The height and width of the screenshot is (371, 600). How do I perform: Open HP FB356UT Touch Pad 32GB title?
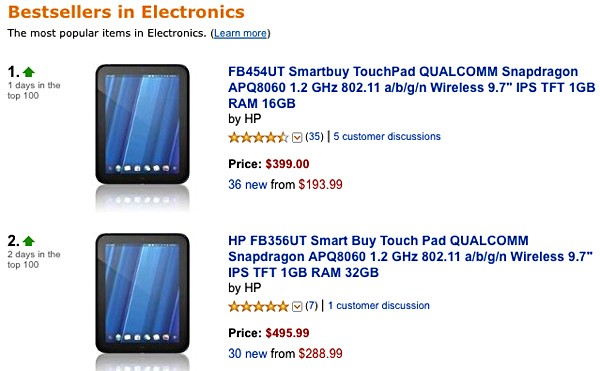coord(410,256)
